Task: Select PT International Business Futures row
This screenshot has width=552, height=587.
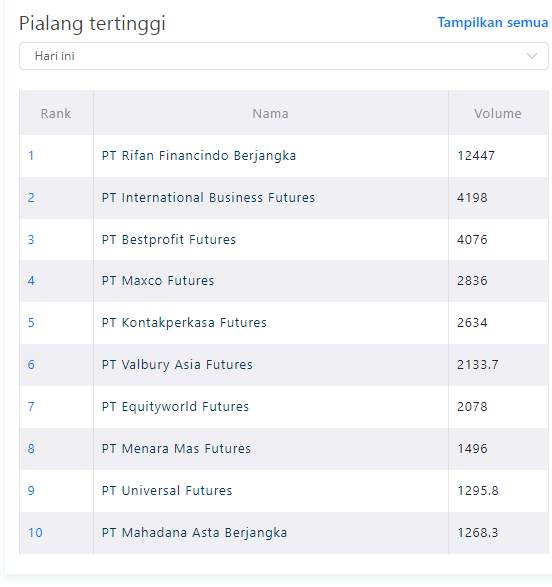Action: pyautogui.click(x=284, y=198)
